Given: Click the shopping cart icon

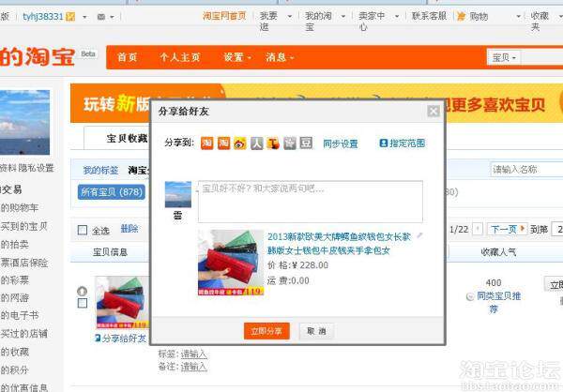Looking at the screenshot, I should pyautogui.click(x=461, y=16).
